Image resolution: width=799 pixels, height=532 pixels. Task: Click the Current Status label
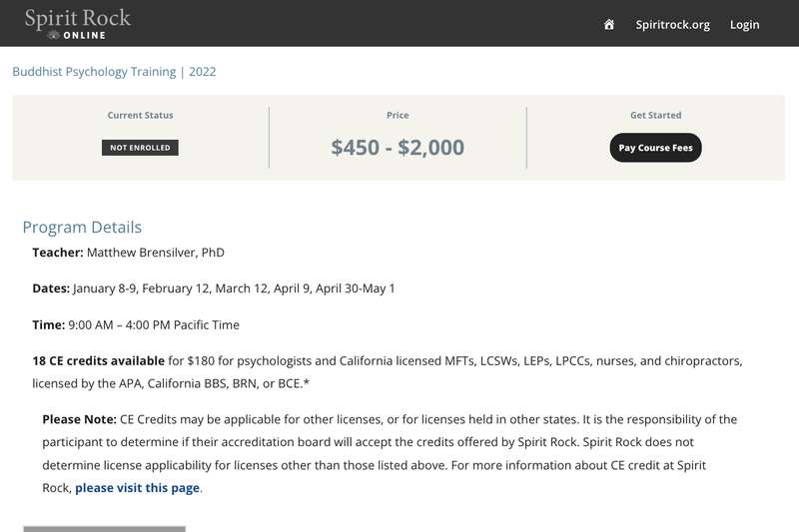(x=140, y=115)
